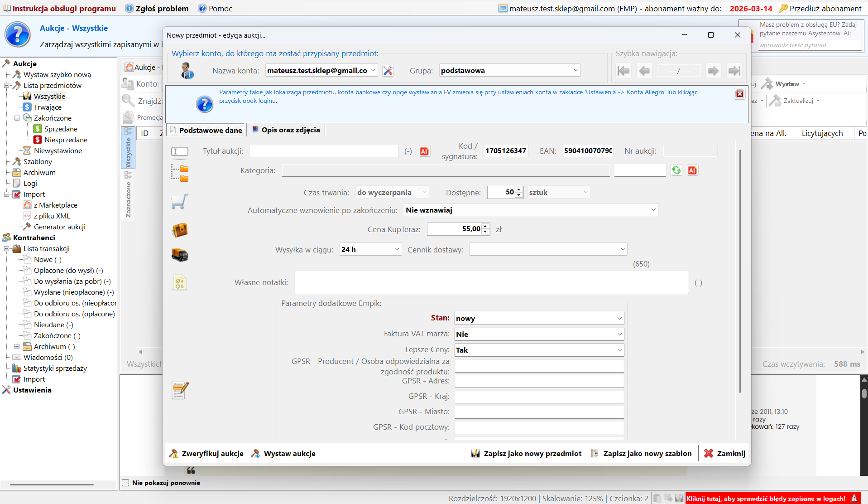Viewport: 868px width, 504px height.
Task: Open account settings tools icon beside account name
Action: click(388, 71)
